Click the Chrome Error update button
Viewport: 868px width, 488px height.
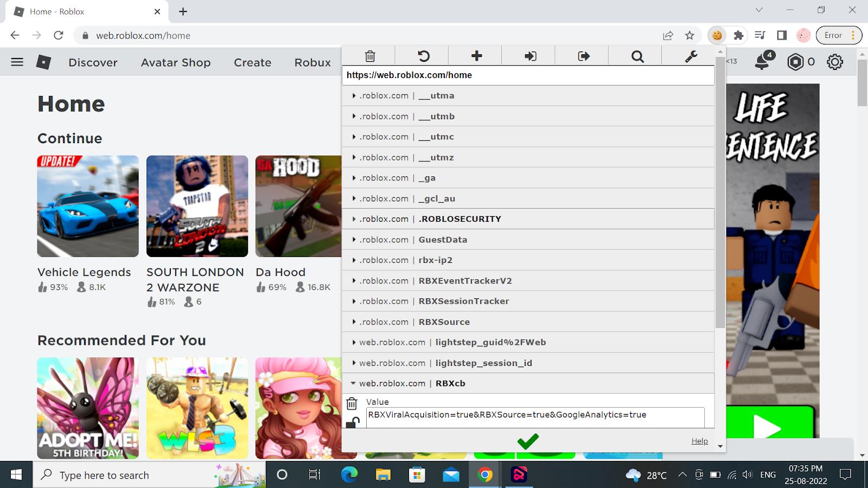(x=839, y=35)
